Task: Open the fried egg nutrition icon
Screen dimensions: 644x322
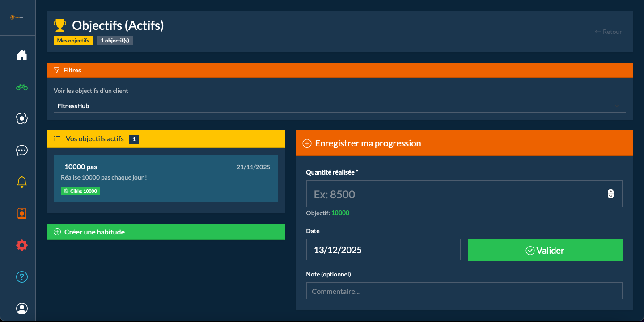Action: 21,118
